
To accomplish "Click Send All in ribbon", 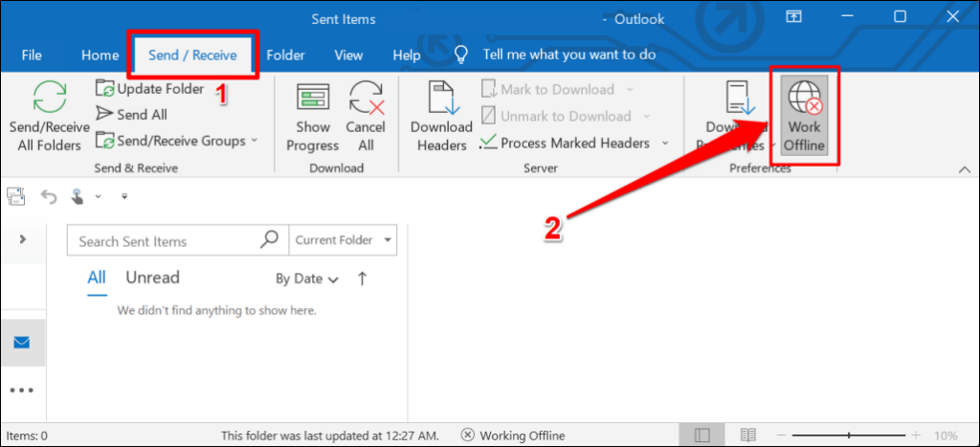I will [131, 115].
